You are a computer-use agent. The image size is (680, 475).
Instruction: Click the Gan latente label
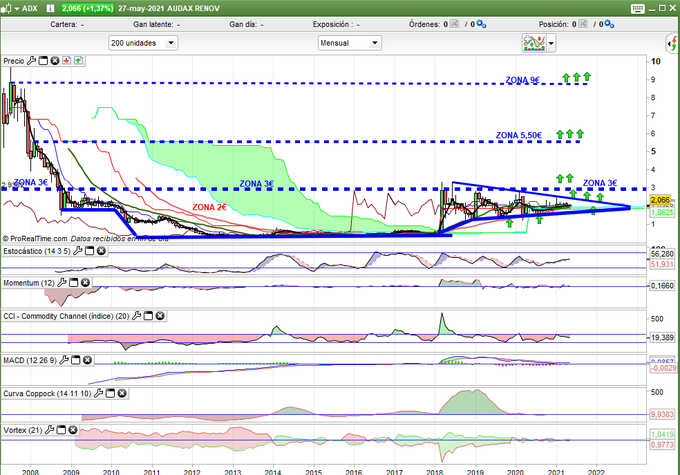153,25
